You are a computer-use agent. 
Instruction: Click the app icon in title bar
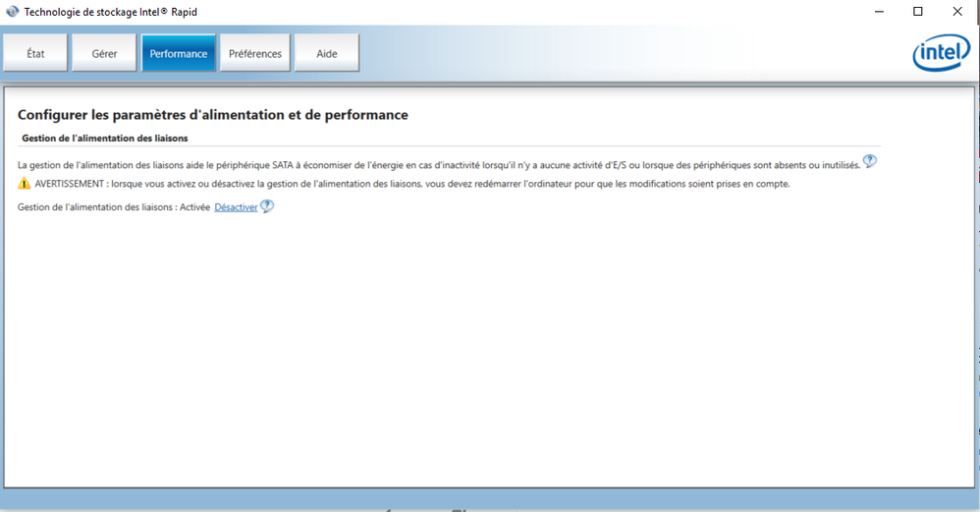13,11
